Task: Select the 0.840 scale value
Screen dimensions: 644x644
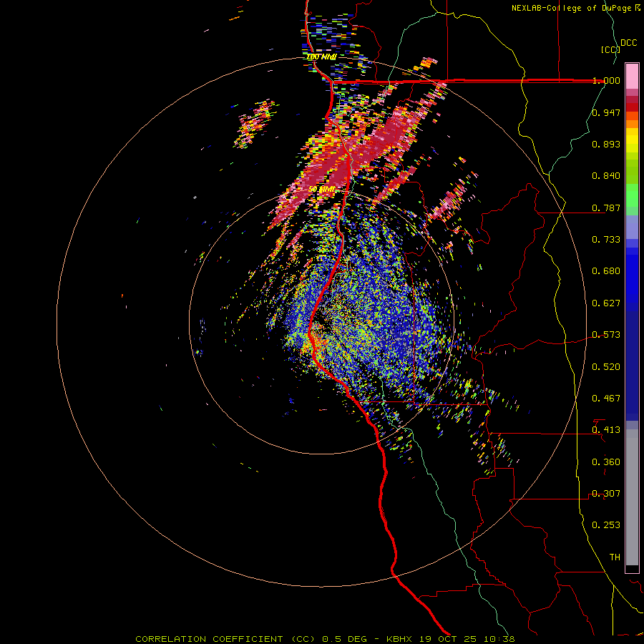Action: point(606,176)
